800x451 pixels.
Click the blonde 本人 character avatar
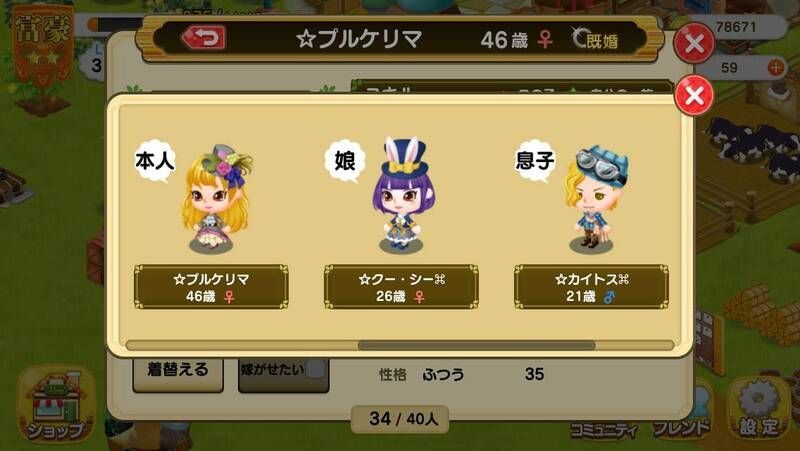pos(216,198)
